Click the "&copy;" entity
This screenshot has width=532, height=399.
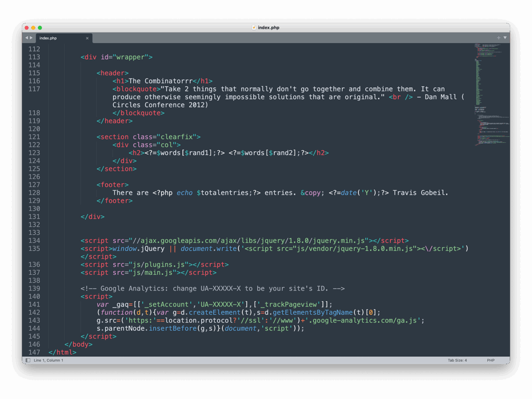312,193
